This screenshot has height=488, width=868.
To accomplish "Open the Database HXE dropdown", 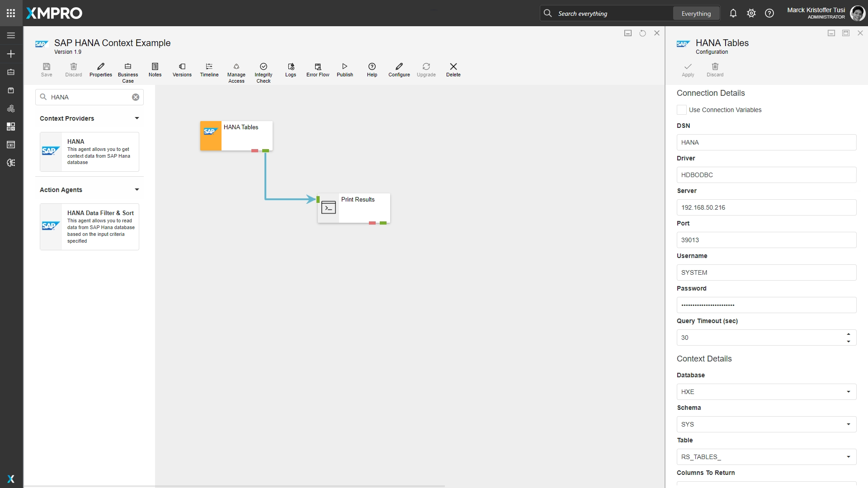I will pyautogui.click(x=848, y=392).
